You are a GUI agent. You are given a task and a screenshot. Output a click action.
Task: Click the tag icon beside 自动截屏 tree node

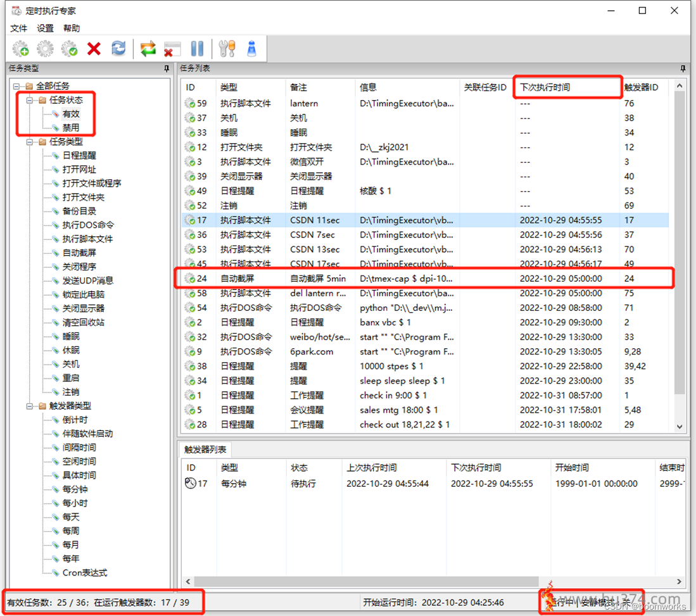click(56, 253)
